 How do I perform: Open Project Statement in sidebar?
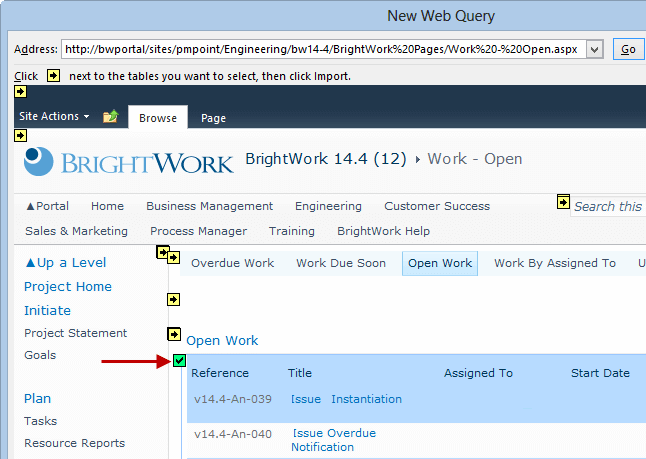(x=75, y=333)
